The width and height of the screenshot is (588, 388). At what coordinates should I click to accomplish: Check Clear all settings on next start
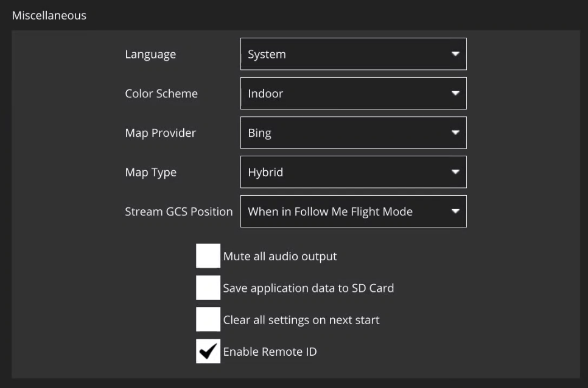point(208,319)
